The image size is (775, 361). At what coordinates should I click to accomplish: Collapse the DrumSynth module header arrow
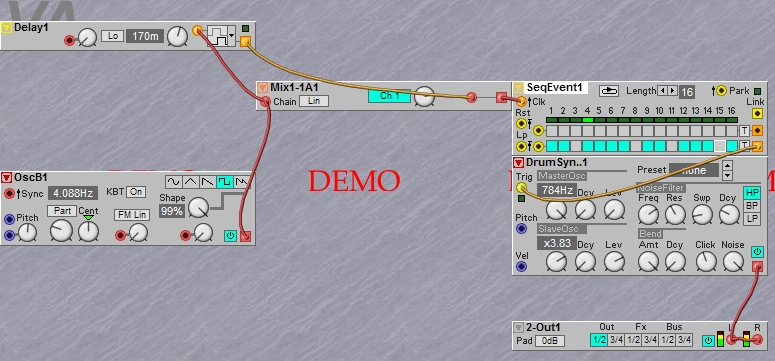tap(518, 162)
